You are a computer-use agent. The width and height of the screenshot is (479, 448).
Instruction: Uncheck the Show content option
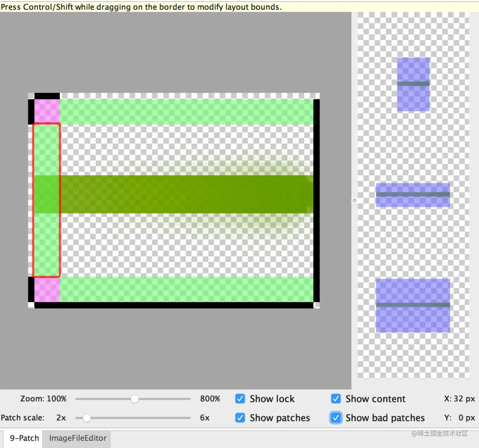tap(336, 399)
